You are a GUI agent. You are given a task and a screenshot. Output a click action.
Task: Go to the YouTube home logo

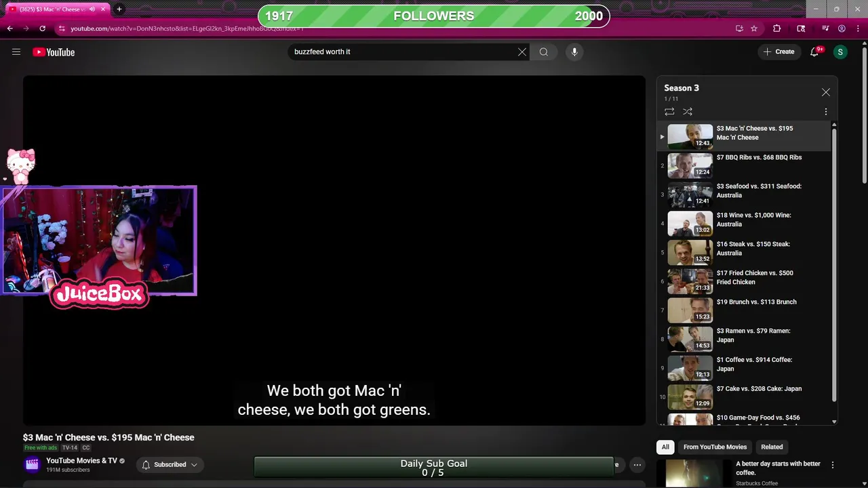54,52
